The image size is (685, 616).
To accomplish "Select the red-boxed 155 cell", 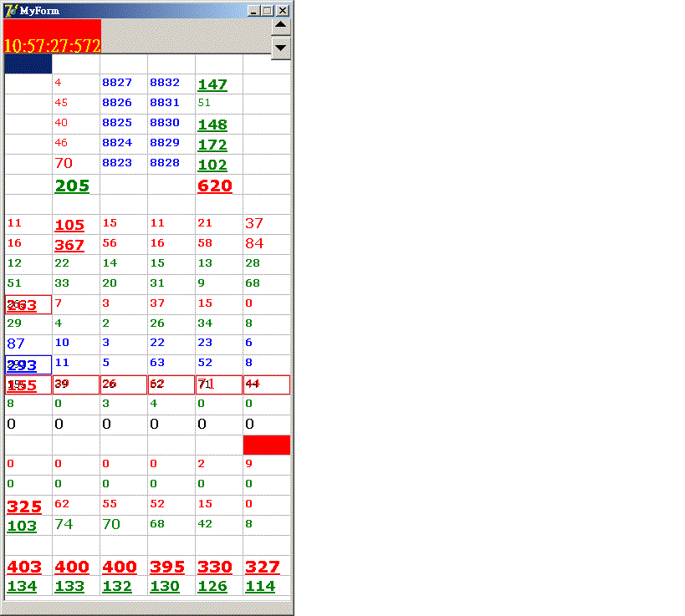I will [x=28, y=385].
